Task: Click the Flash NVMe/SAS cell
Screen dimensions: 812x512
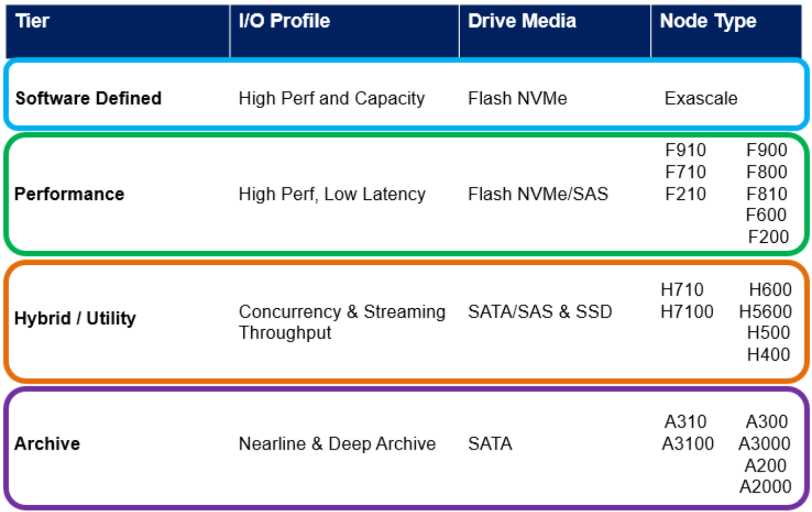Action: (x=538, y=194)
